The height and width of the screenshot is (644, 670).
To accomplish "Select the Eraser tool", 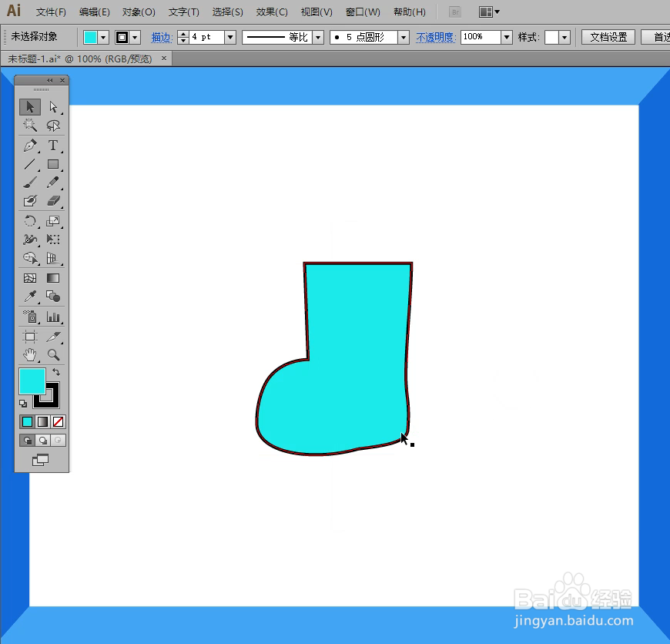I will point(53,201).
